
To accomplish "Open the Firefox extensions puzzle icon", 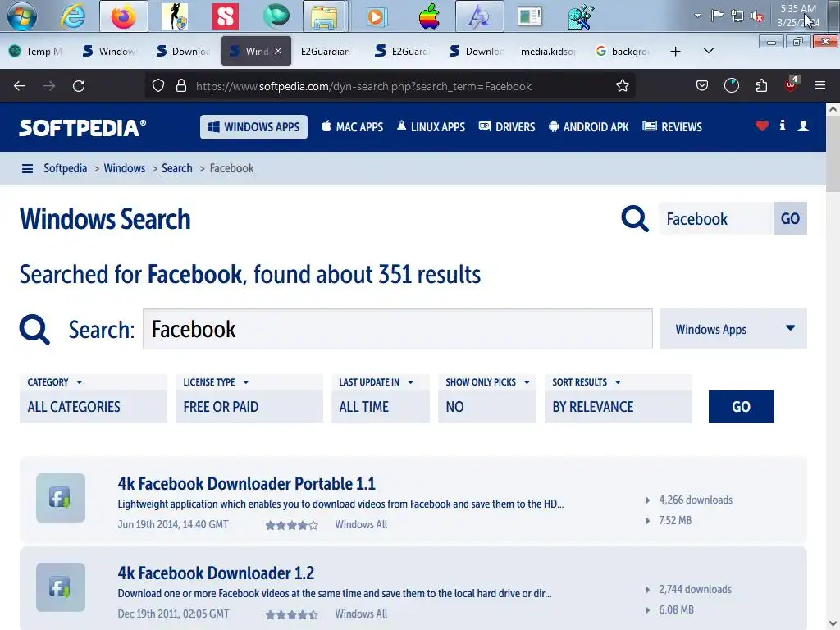I will coord(761,85).
